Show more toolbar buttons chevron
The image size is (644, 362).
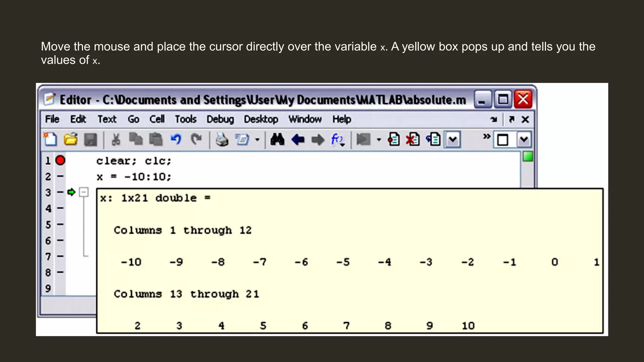tap(487, 136)
